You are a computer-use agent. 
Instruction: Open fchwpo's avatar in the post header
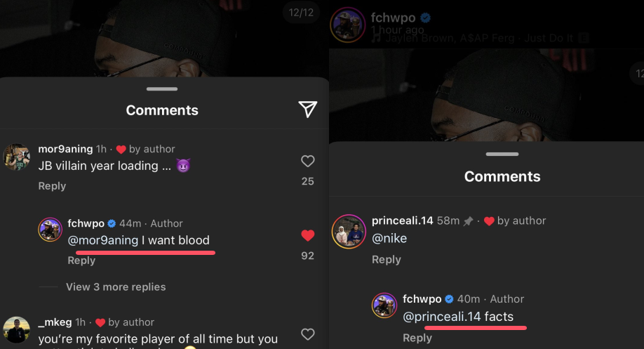[x=347, y=25]
